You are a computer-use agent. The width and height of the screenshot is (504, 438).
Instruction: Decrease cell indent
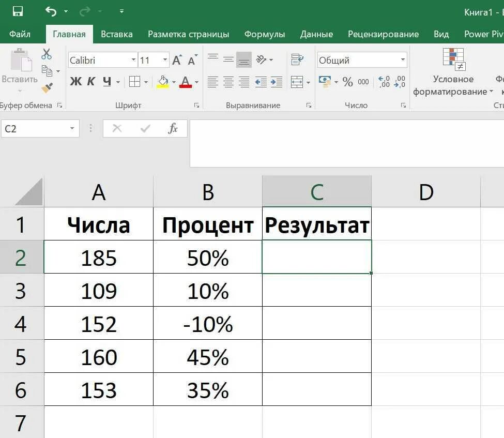pos(261,82)
